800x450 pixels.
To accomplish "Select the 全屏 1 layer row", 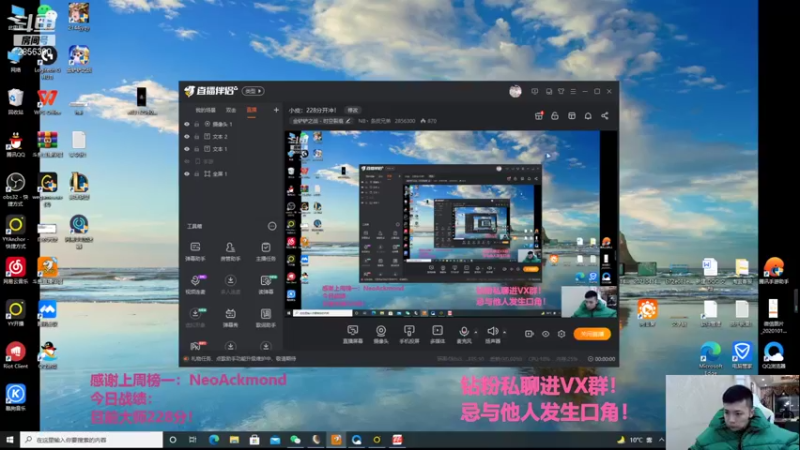I will tap(231, 173).
